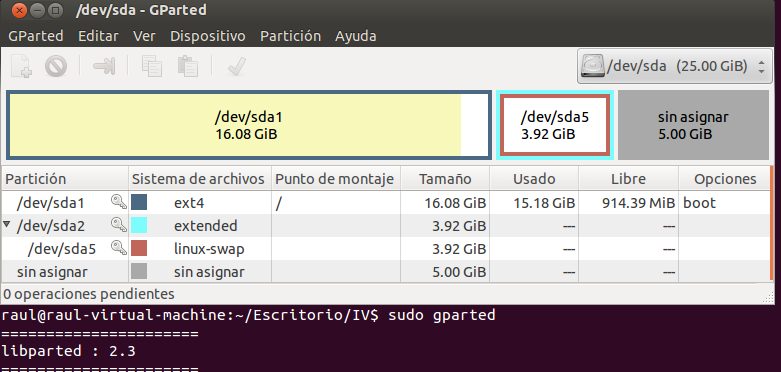
Task: Click the Opciones column header
Action: [x=725, y=179]
